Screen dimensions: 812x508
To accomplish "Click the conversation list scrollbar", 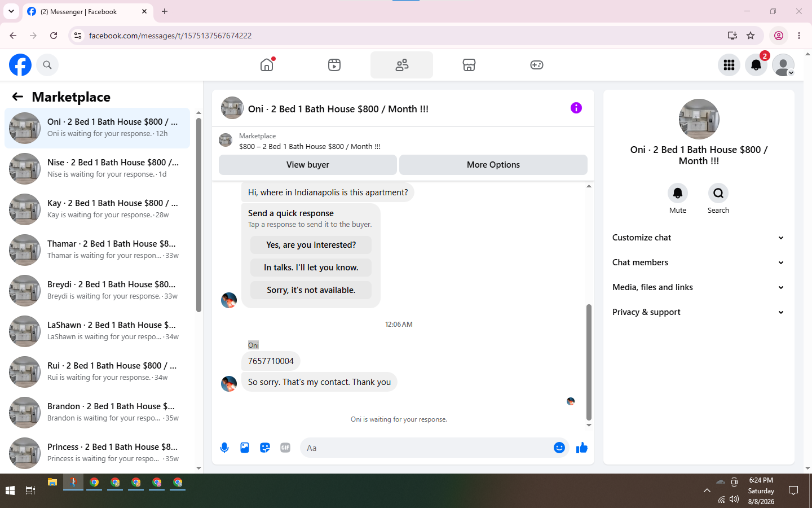I will tap(198, 214).
